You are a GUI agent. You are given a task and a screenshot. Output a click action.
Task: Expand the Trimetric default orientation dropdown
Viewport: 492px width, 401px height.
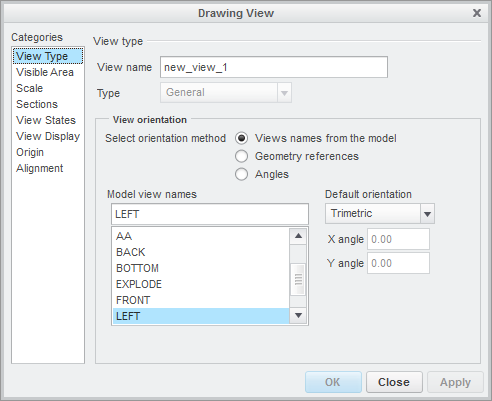(427, 214)
